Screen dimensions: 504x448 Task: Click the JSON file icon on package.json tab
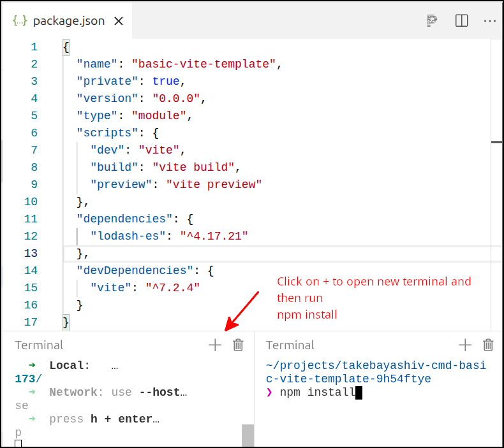point(20,21)
